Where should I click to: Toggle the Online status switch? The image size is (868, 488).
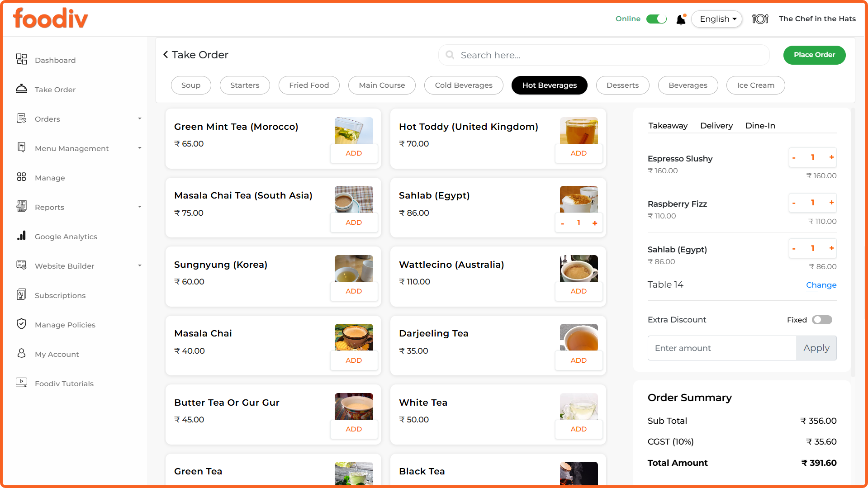[656, 19]
